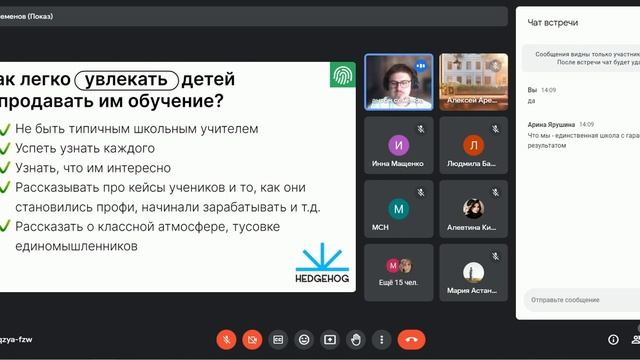Viewport: 640px width, 360px height.
Task: Click Арина Ярушина's chat message text
Action: (x=584, y=140)
